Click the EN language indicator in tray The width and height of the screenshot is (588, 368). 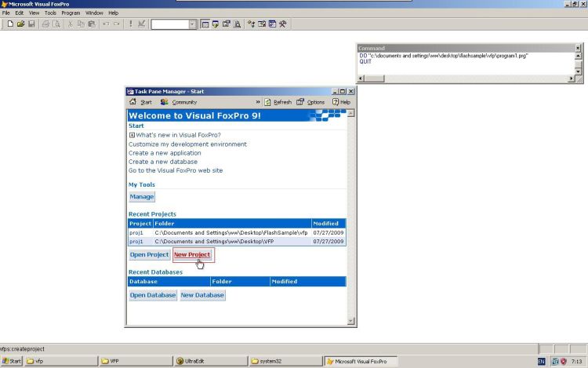(x=542, y=361)
